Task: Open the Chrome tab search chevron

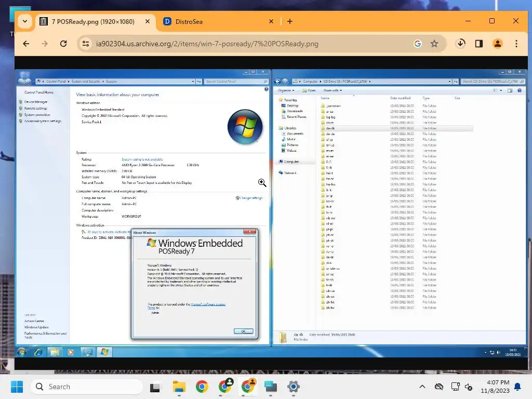Action: click(x=25, y=21)
